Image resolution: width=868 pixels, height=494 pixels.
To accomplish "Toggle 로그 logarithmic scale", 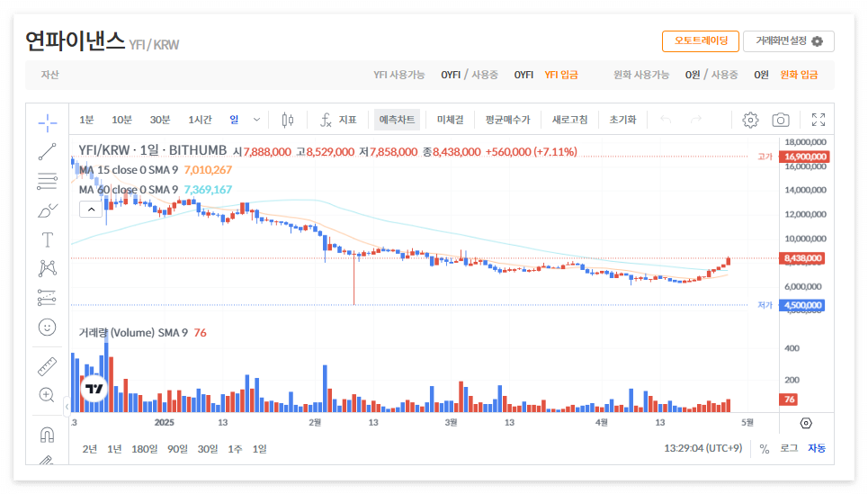I will (x=789, y=448).
